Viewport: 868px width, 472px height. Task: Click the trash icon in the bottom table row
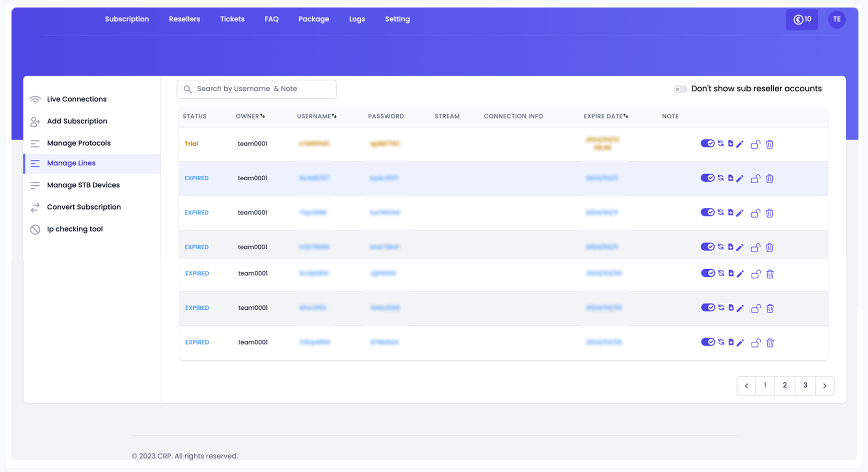770,343
